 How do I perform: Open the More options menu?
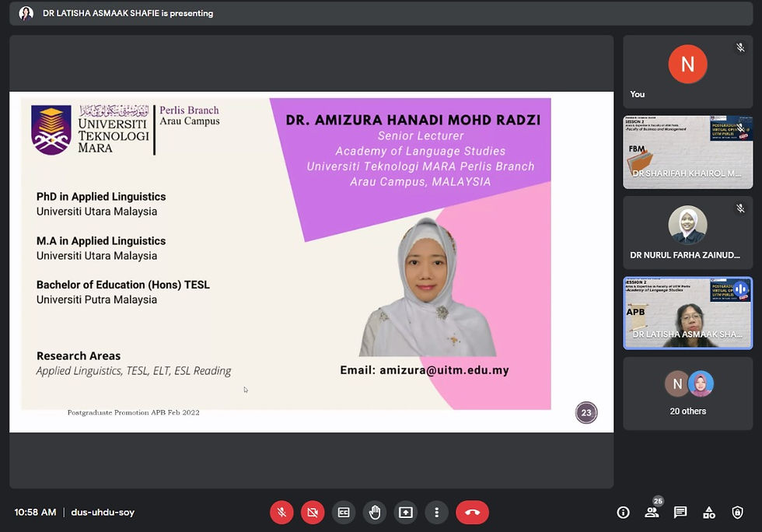click(x=436, y=512)
